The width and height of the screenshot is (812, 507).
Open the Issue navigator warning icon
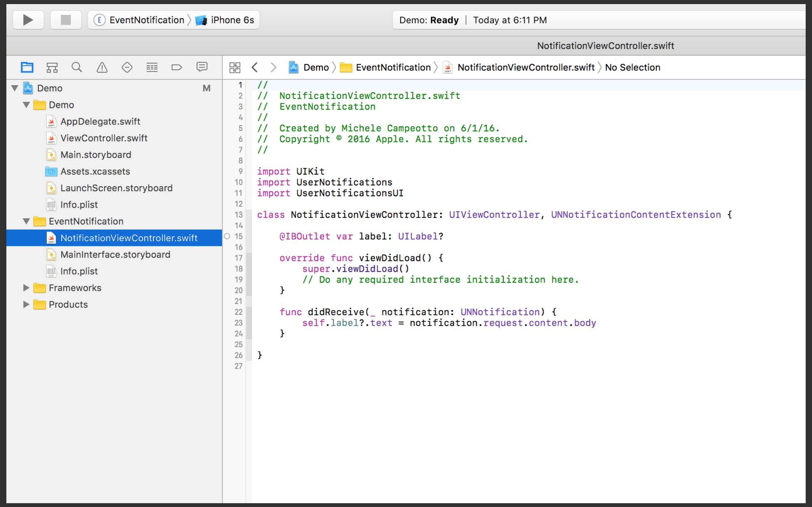pos(102,67)
